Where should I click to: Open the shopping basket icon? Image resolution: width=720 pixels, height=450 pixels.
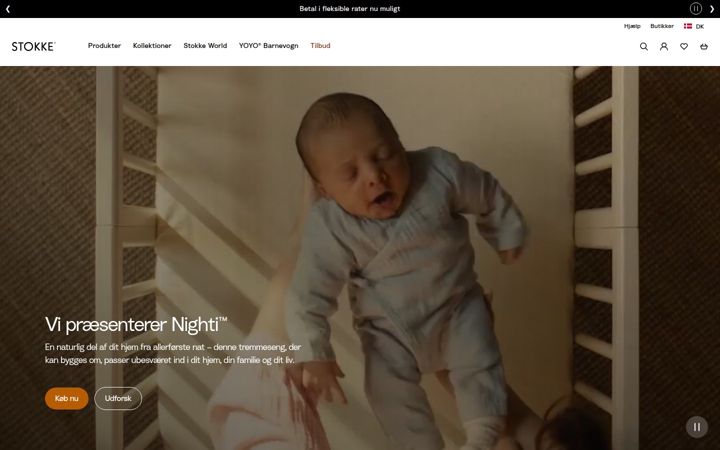click(x=704, y=46)
